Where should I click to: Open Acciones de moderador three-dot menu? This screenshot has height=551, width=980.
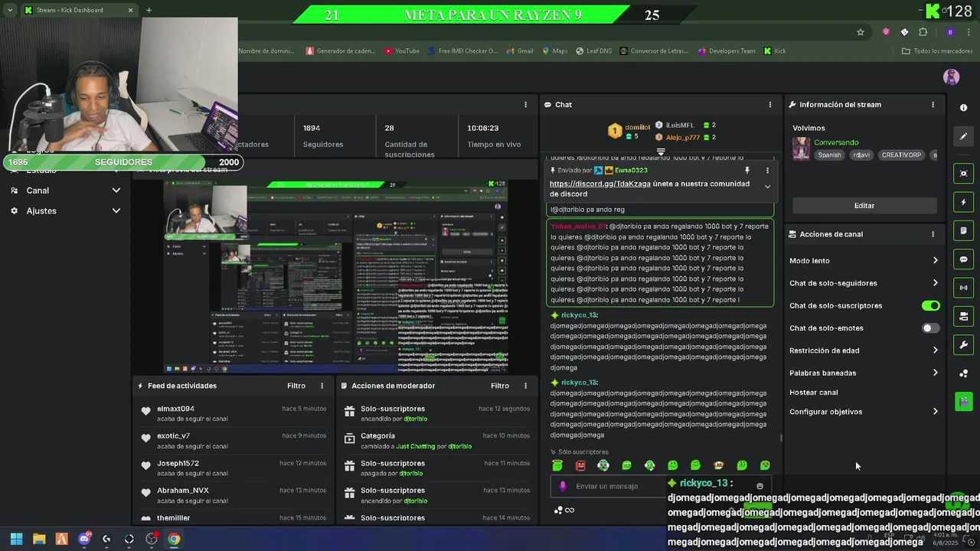525,386
